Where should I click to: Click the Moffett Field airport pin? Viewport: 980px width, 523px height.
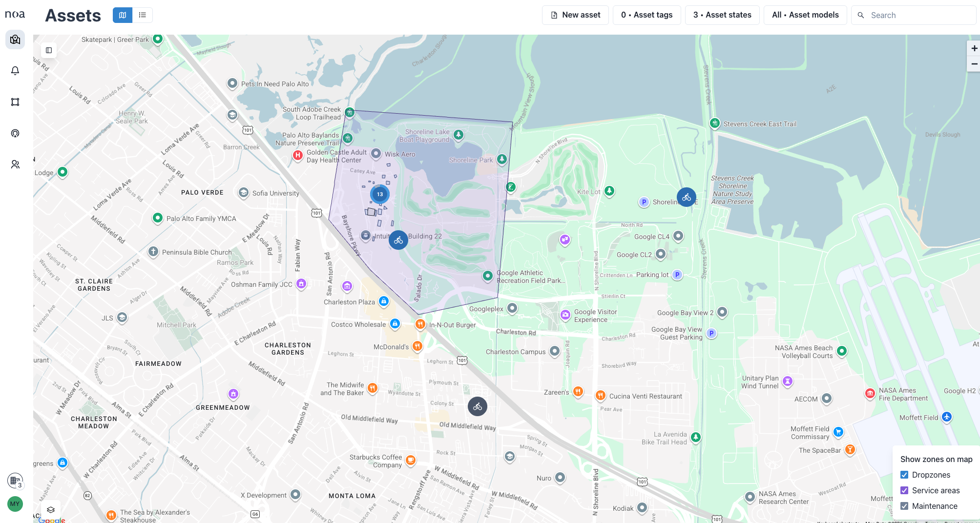947,417
